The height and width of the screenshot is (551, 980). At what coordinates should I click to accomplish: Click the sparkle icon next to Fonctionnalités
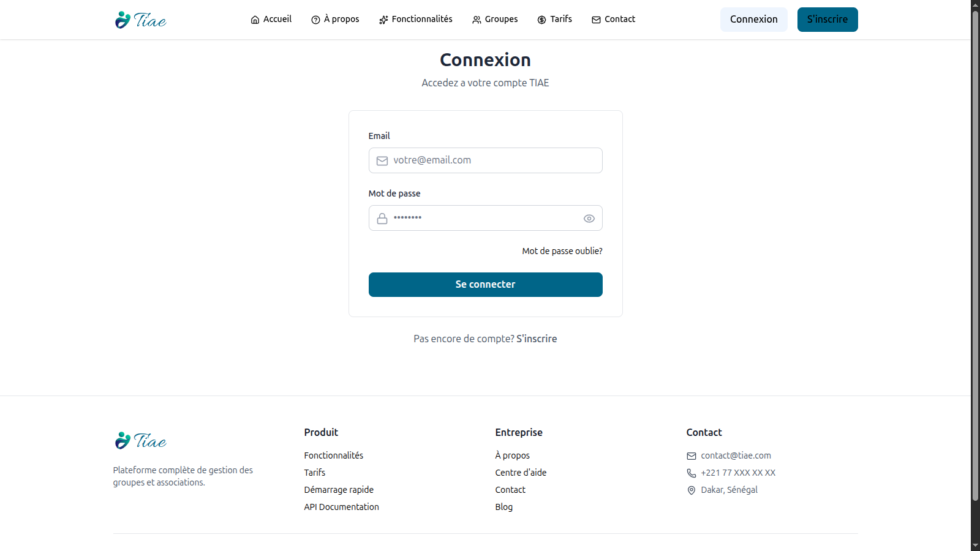click(x=383, y=20)
